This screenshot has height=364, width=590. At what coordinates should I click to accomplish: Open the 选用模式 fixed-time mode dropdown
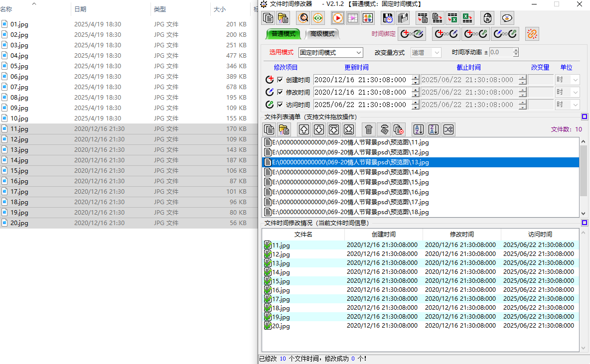pyautogui.click(x=331, y=52)
